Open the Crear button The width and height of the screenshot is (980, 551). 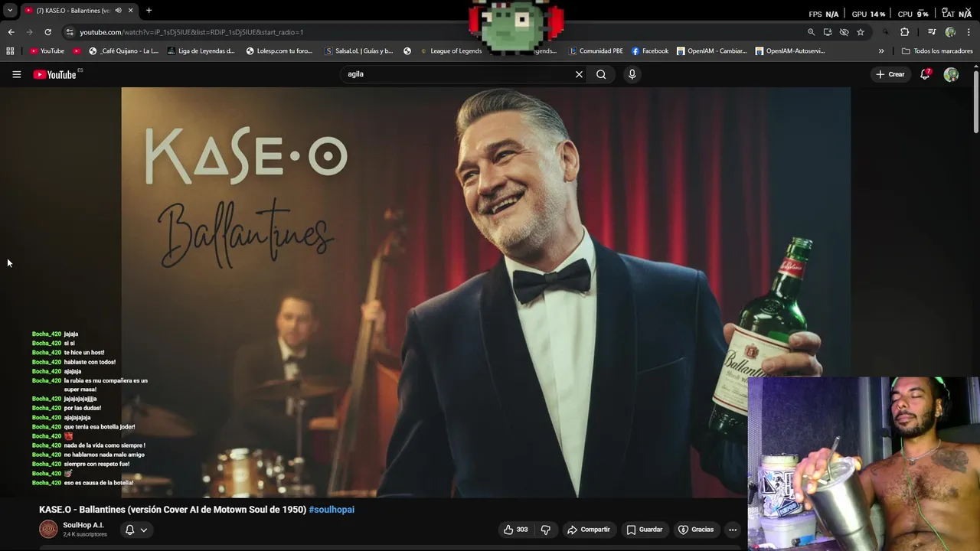point(890,74)
